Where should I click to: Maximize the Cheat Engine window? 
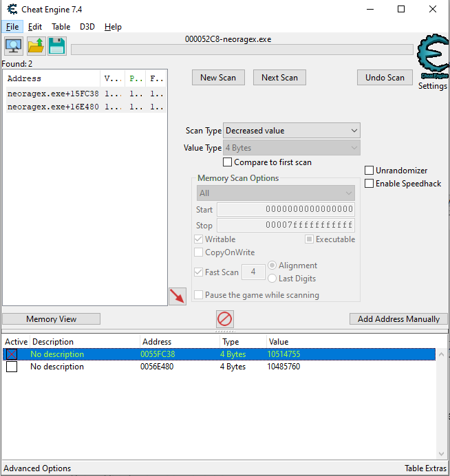pos(401,9)
